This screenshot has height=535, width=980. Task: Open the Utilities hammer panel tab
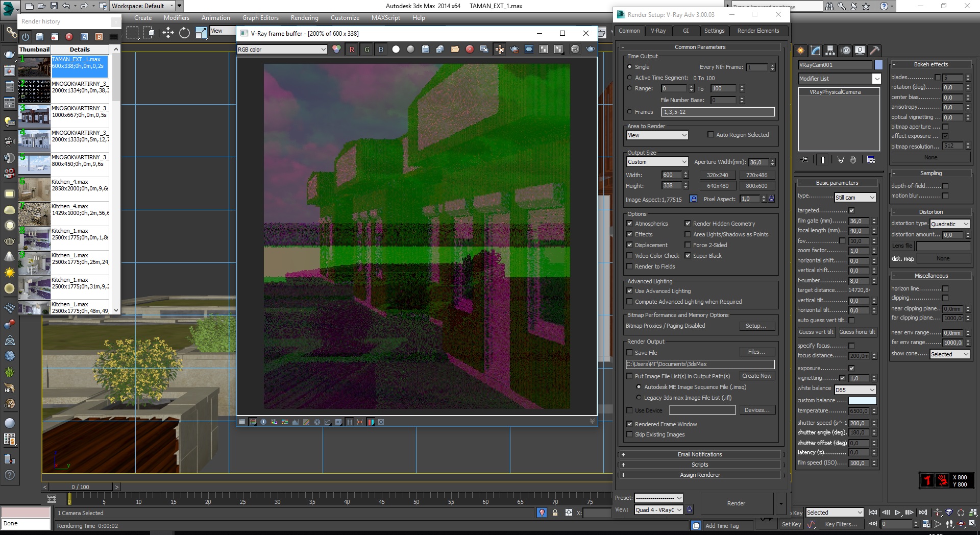click(x=874, y=51)
